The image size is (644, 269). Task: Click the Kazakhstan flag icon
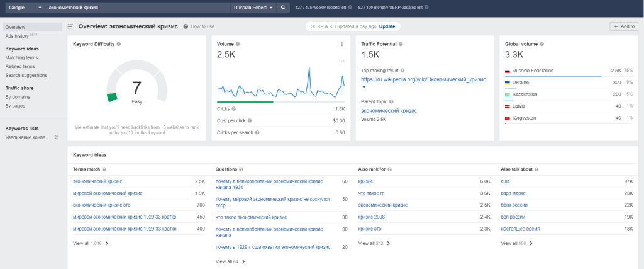click(x=508, y=94)
